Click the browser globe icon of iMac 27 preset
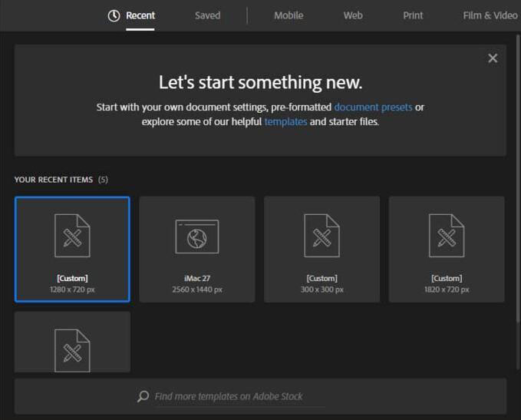Image resolution: width=521 pixels, height=420 pixels. tap(197, 236)
